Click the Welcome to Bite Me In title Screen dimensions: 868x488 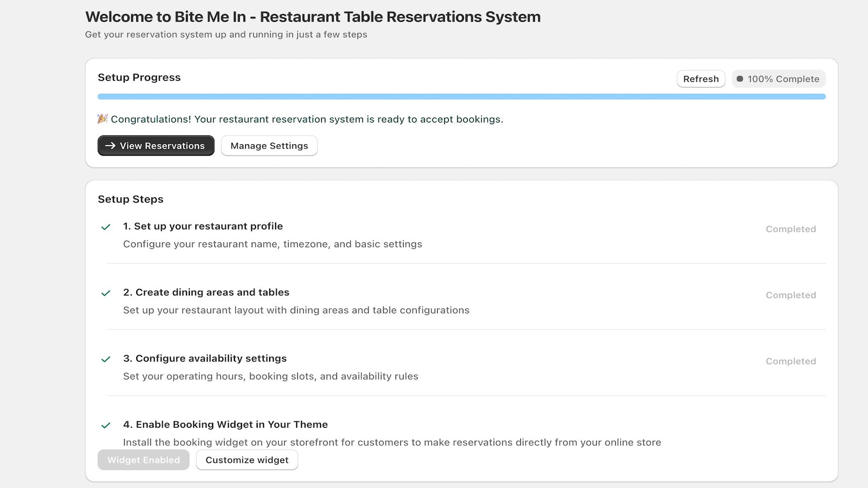[313, 17]
